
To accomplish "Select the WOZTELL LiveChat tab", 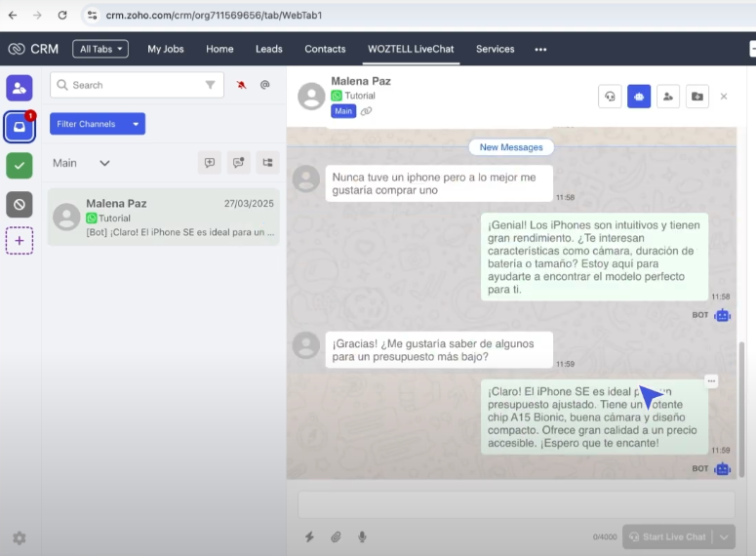I will point(411,49).
